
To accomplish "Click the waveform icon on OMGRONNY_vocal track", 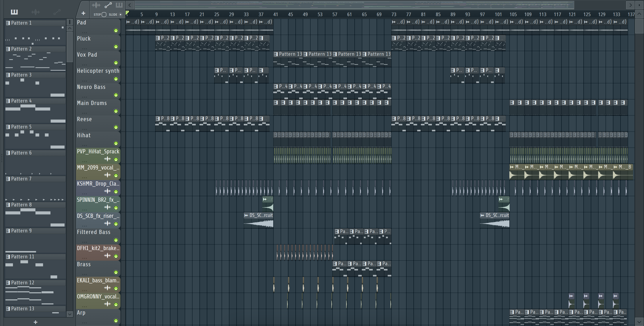I will [x=108, y=304].
